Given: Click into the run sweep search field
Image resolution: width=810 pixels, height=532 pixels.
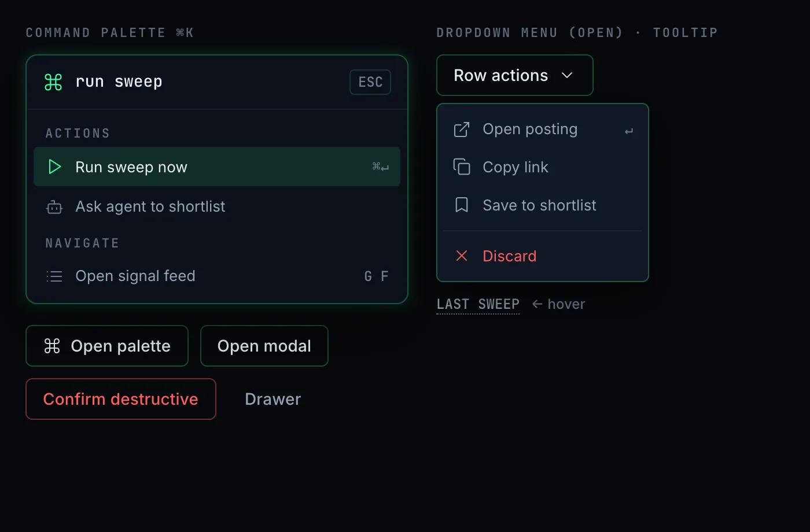Looking at the screenshot, I should pos(208,82).
